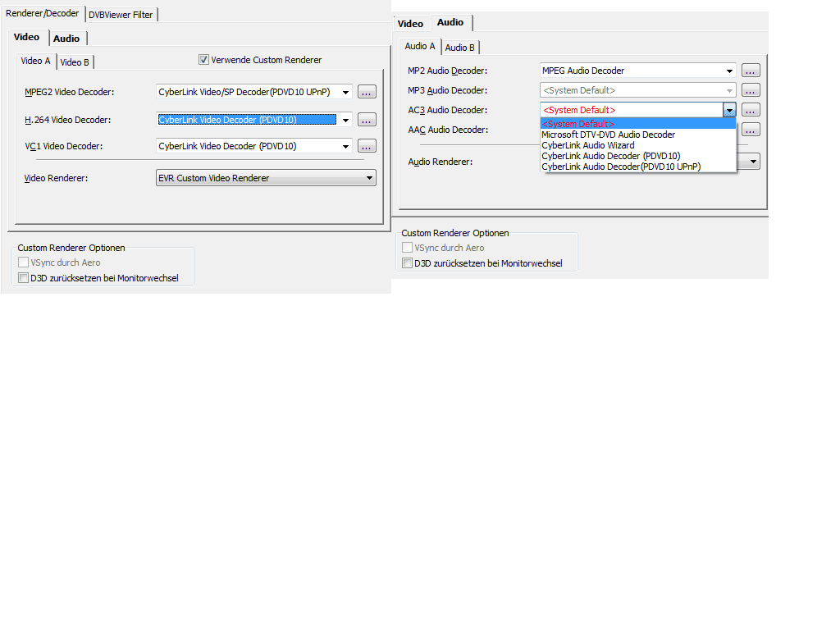The width and height of the screenshot is (840, 630).
Task: Click the Video Renderer label
Action: pyautogui.click(x=56, y=178)
